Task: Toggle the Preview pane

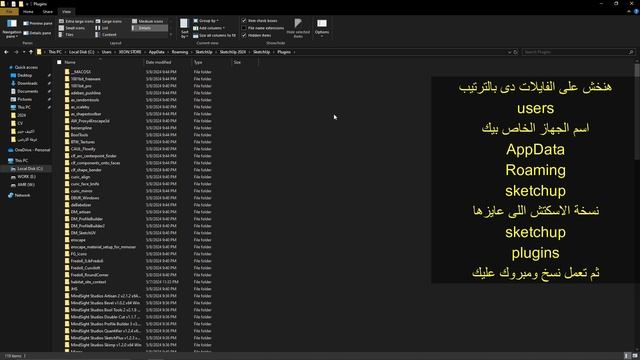Action: 38,23
